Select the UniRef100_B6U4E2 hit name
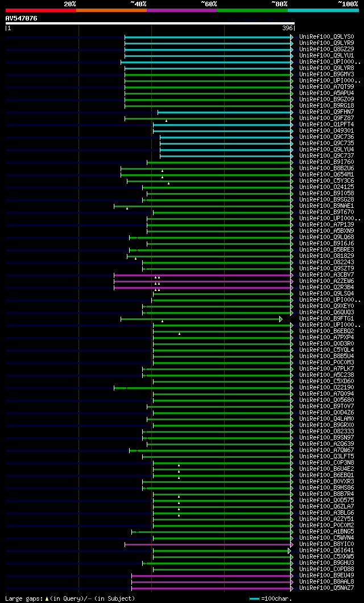Viewport: 364px width, 603px height. tap(327, 469)
